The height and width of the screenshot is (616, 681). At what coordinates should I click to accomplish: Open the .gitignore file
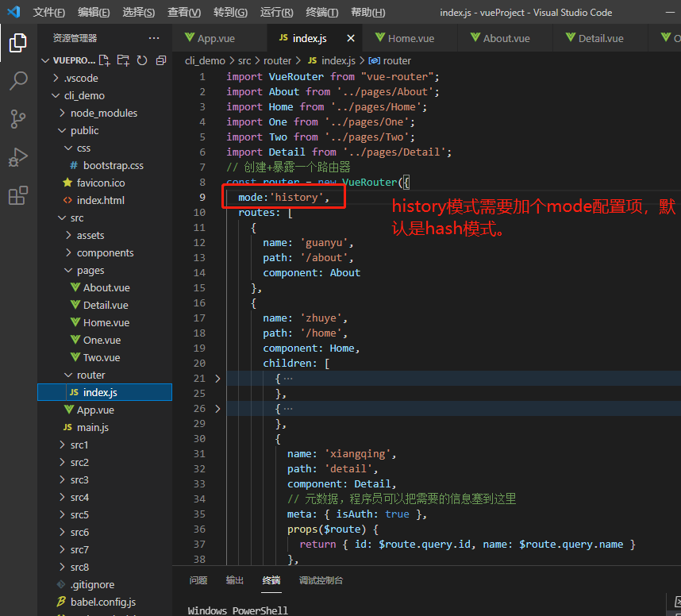point(105,585)
